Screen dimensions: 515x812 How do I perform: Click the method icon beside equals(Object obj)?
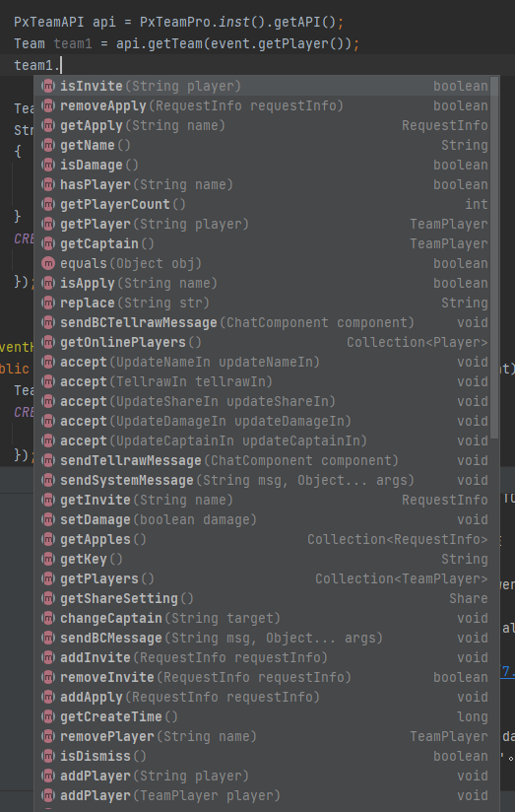(x=48, y=263)
